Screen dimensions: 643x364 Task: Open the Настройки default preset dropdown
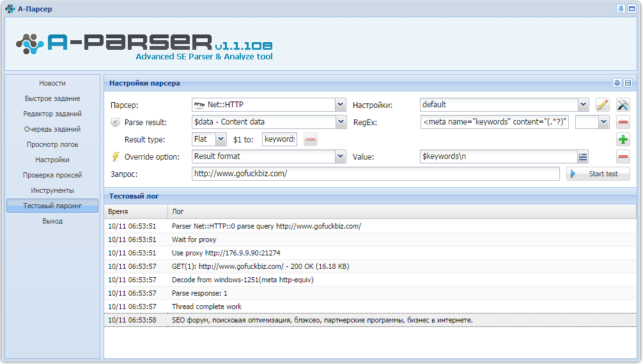[583, 105]
